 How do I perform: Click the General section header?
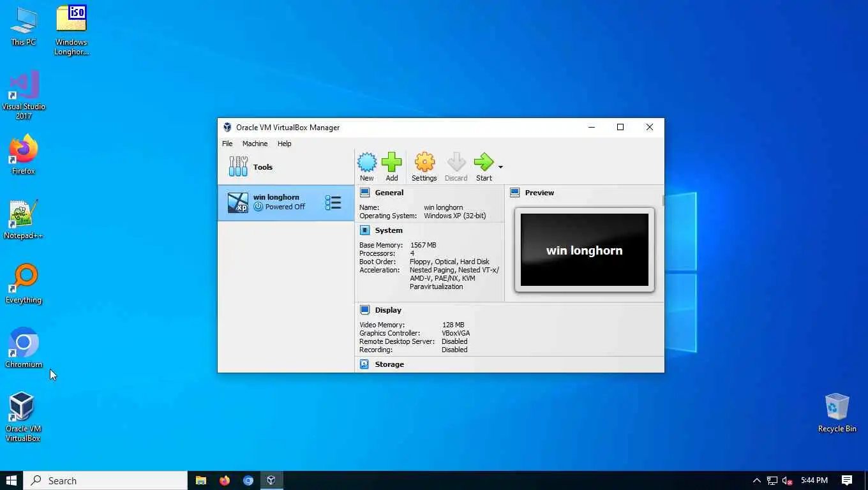389,193
